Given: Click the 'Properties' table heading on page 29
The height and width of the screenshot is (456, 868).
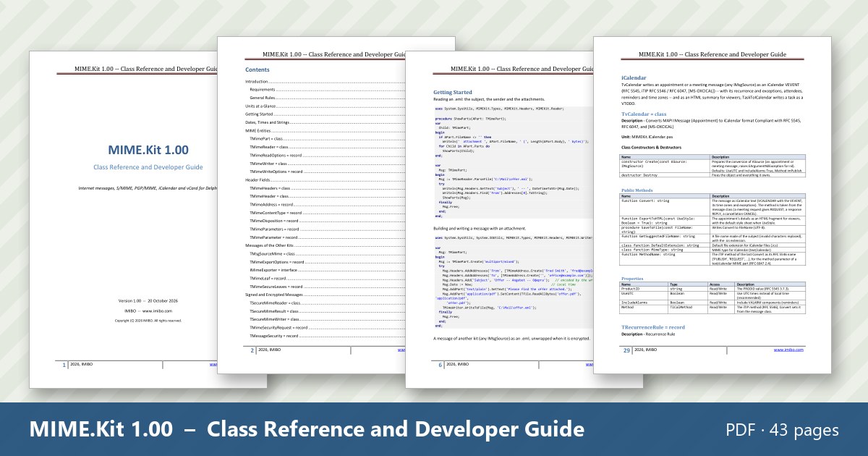Looking at the screenshot, I should 633,279.
